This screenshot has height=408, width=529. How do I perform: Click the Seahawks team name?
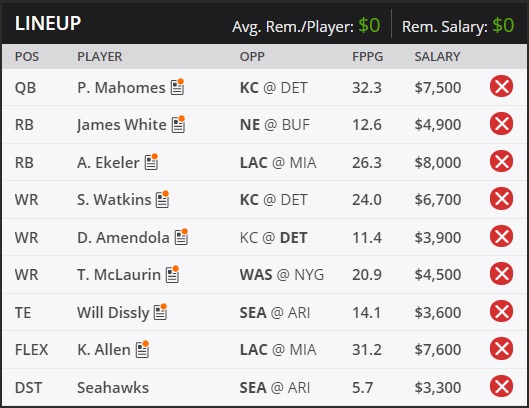(113, 387)
